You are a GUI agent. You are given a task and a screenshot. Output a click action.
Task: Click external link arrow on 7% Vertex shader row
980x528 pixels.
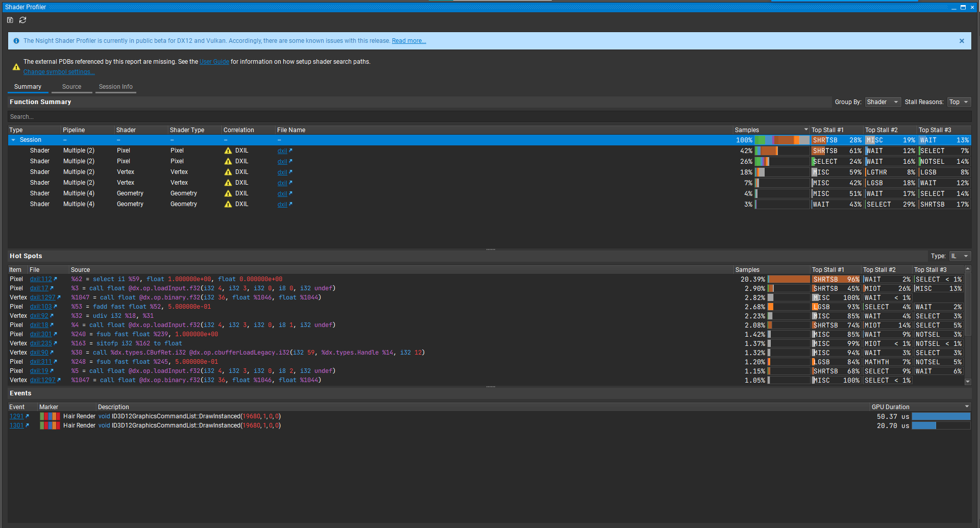tap(290, 183)
